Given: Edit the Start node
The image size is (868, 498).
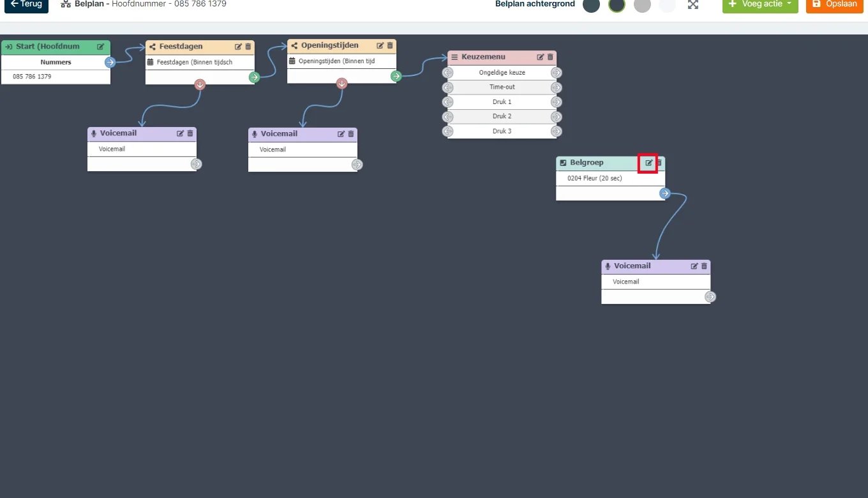Looking at the screenshot, I should [x=100, y=47].
